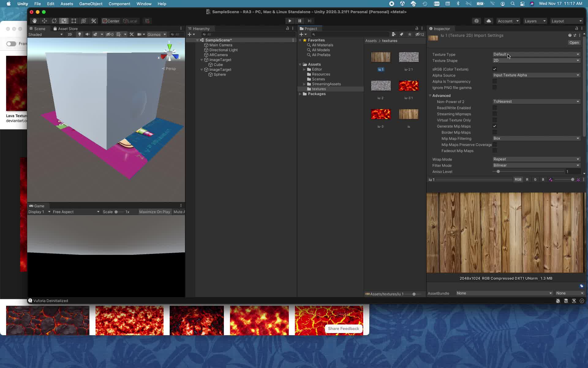
Task: Open the cloud services icon
Action: pos(489,21)
